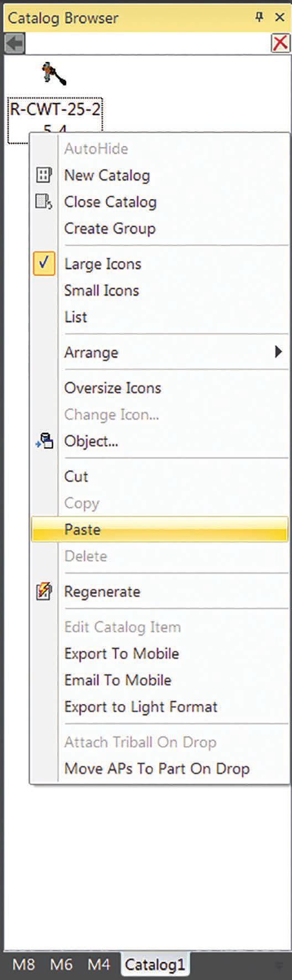This screenshot has width=292, height=980.
Task: Switch view to Small Icons
Action: 102,290
